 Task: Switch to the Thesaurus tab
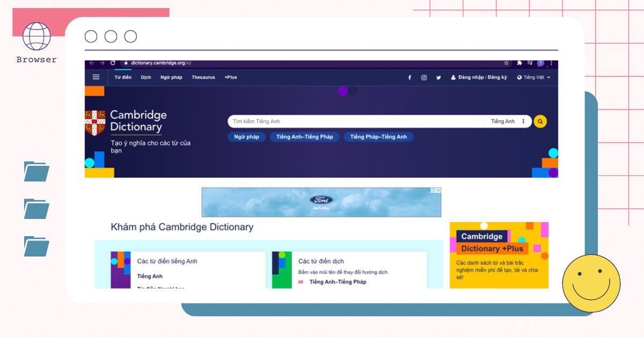tap(203, 77)
